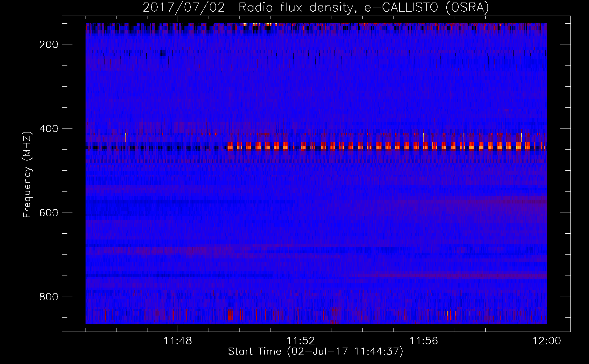
Task: Click the '12:00' time axis label
Action: click(x=547, y=341)
